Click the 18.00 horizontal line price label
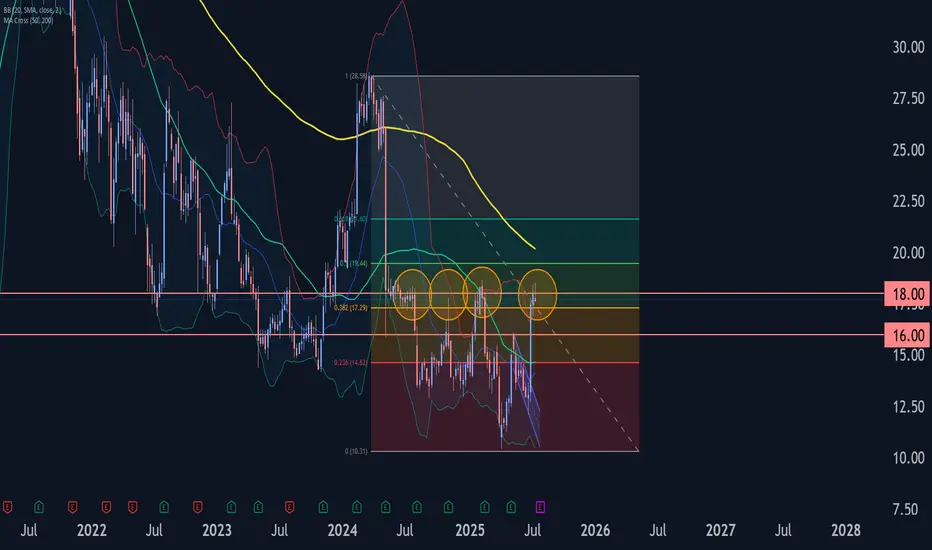 click(908, 294)
